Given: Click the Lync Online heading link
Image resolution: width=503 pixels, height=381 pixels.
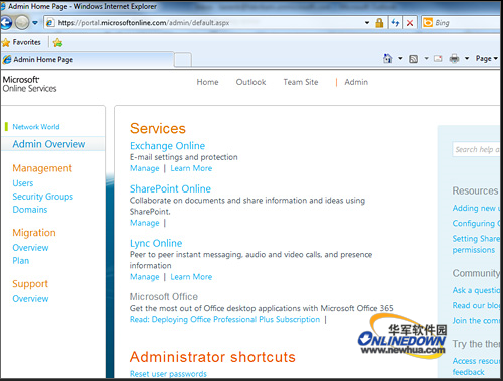Looking at the screenshot, I should (156, 243).
